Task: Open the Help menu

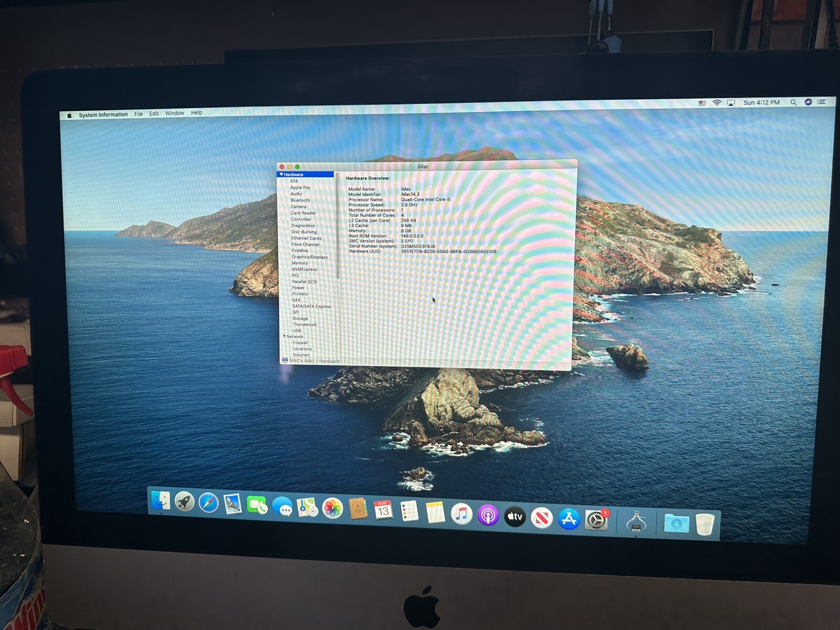Action: tap(196, 112)
